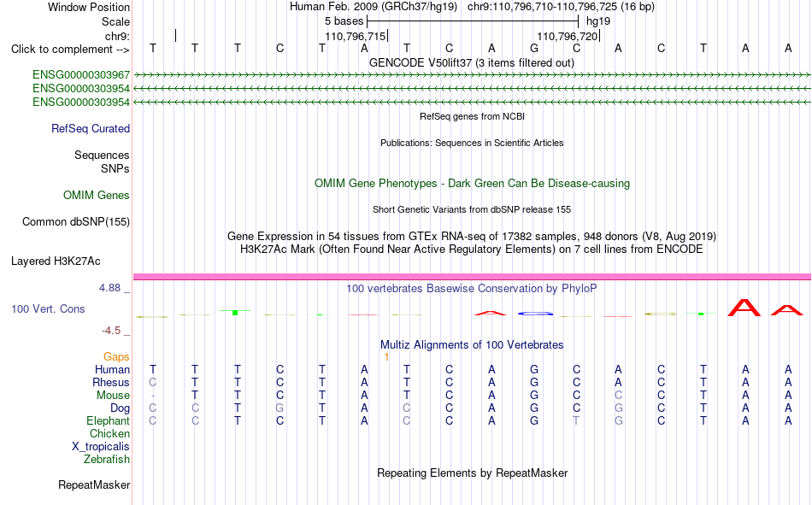
Task: Select the Common dbSNP(155) label
Action: [75, 221]
